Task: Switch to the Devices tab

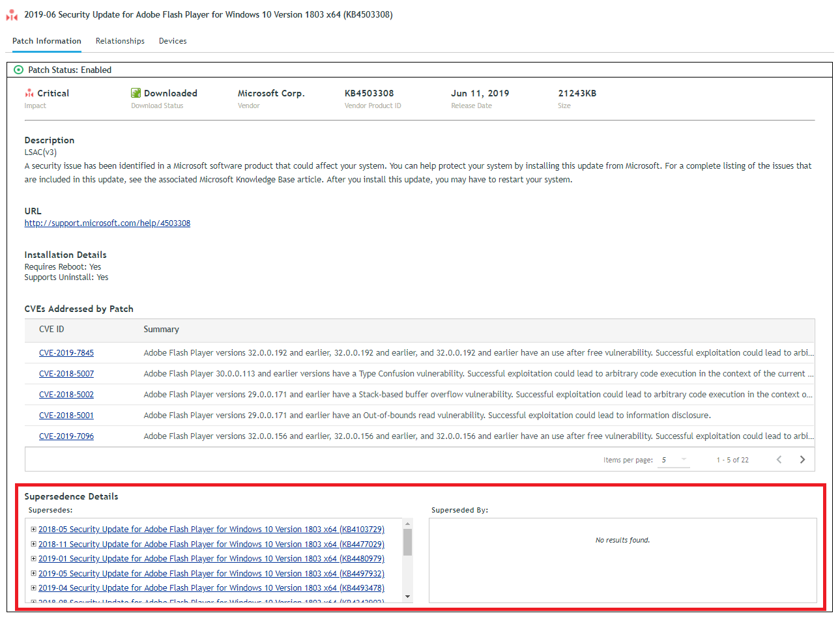Action: point(173,41)
